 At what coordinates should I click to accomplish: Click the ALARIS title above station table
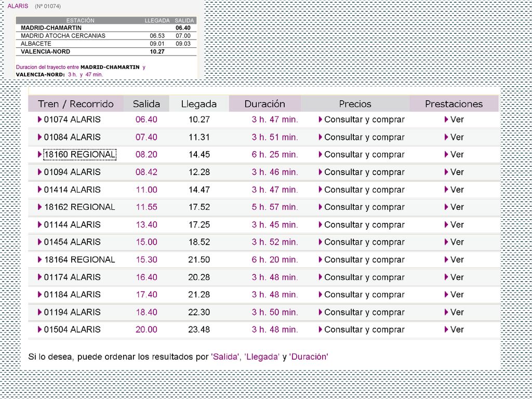(x=18, y=6)
